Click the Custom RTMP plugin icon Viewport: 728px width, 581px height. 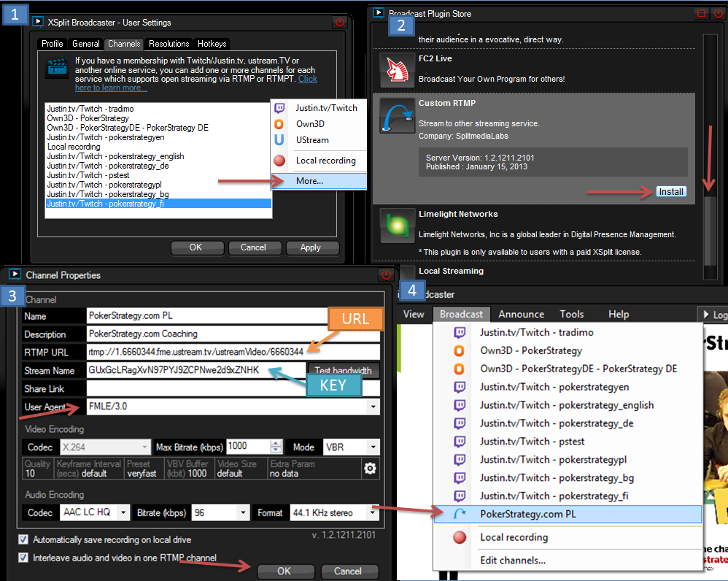point(397,115)
